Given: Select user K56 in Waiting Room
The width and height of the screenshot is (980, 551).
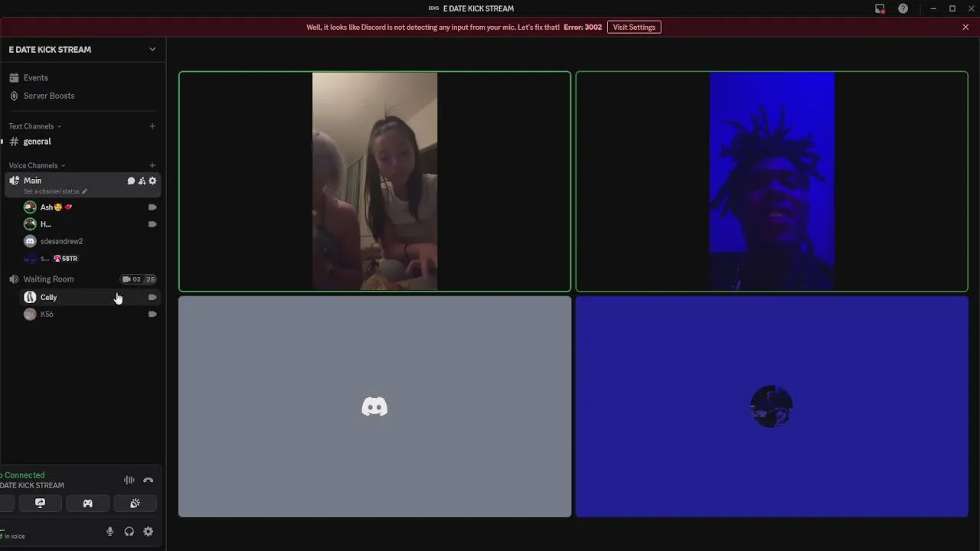Looking at the screenshot, I should coord(90,314).
